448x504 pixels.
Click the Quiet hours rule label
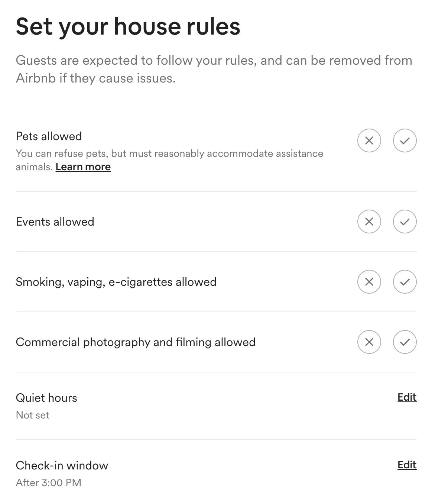pos(46,398)
